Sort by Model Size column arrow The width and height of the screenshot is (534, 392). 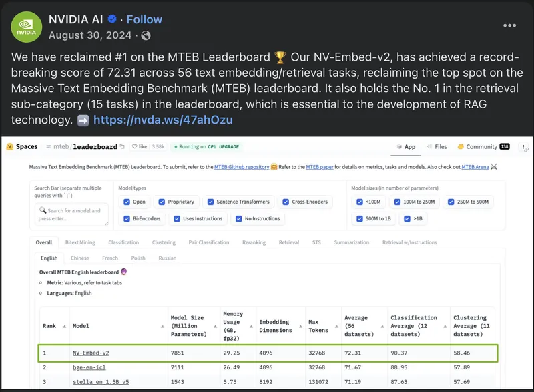click(215, 327)
